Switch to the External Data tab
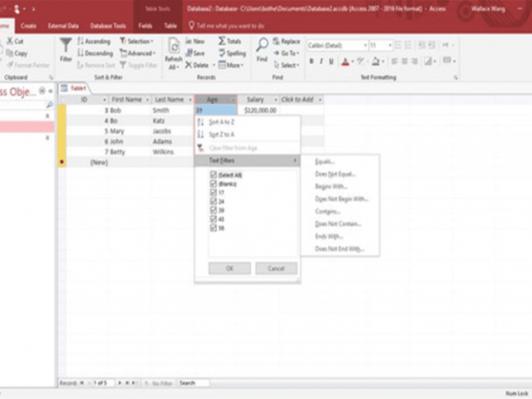This screenshot has height=399, width=532. tap(63, 27)
